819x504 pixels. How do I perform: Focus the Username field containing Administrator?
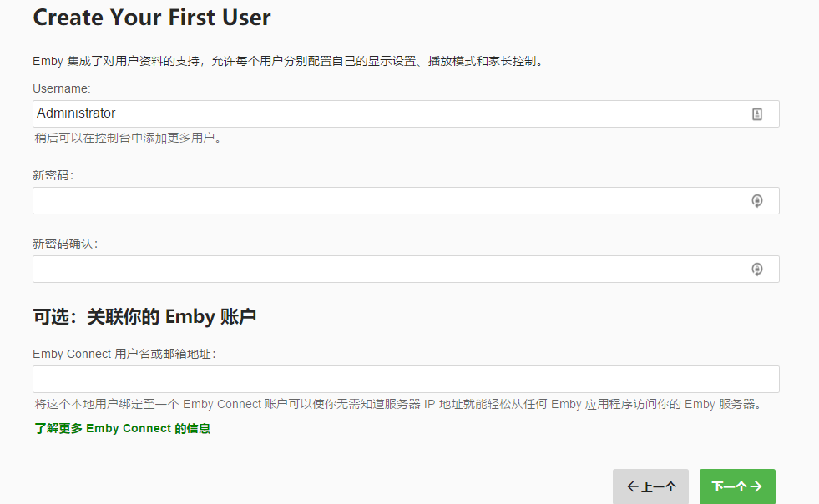[384, 114]
